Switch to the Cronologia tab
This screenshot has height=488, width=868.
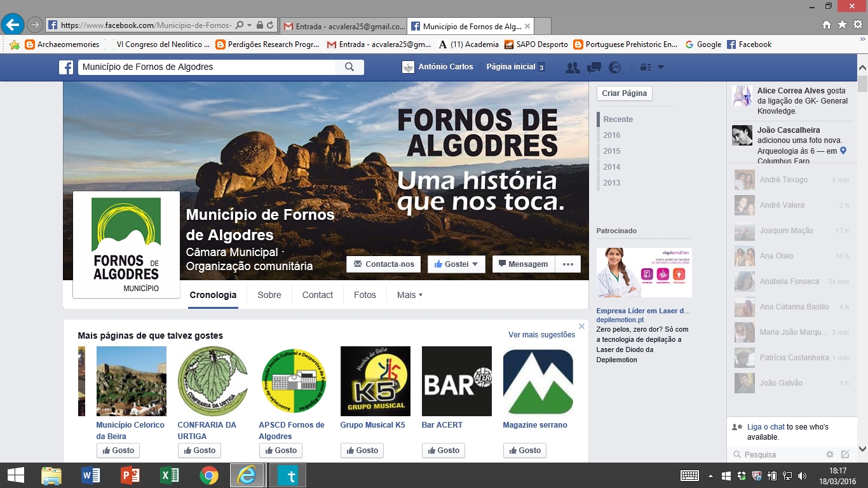pos(213,295)
